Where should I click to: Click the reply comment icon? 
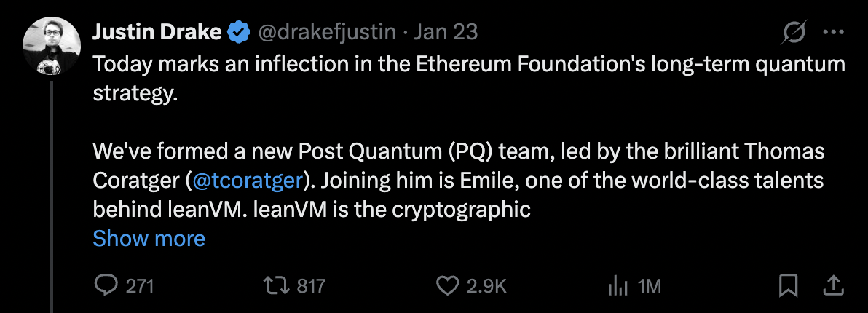(106, 286)
